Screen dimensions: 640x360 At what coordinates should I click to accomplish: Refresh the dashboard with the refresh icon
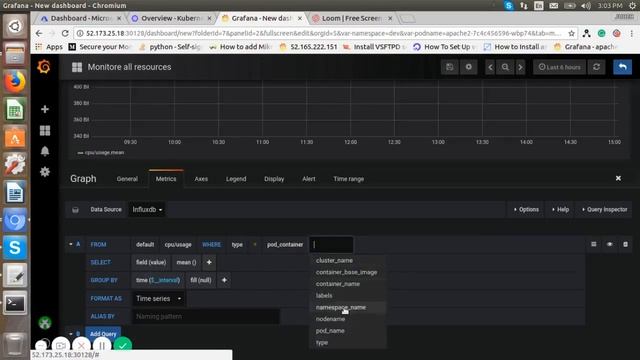tap(596, 67)
